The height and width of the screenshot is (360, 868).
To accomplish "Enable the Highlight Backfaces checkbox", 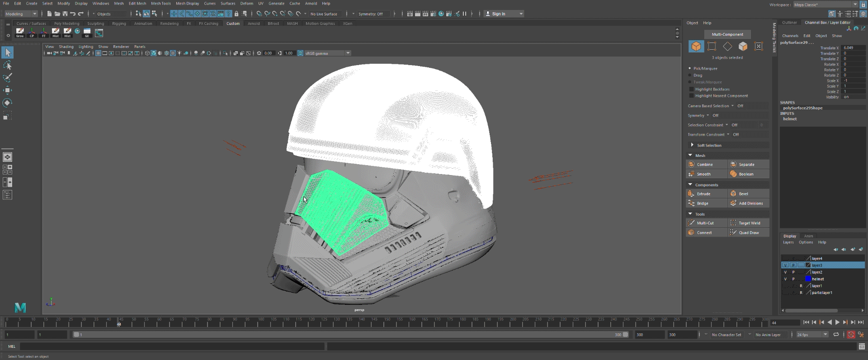I will 691,90.
